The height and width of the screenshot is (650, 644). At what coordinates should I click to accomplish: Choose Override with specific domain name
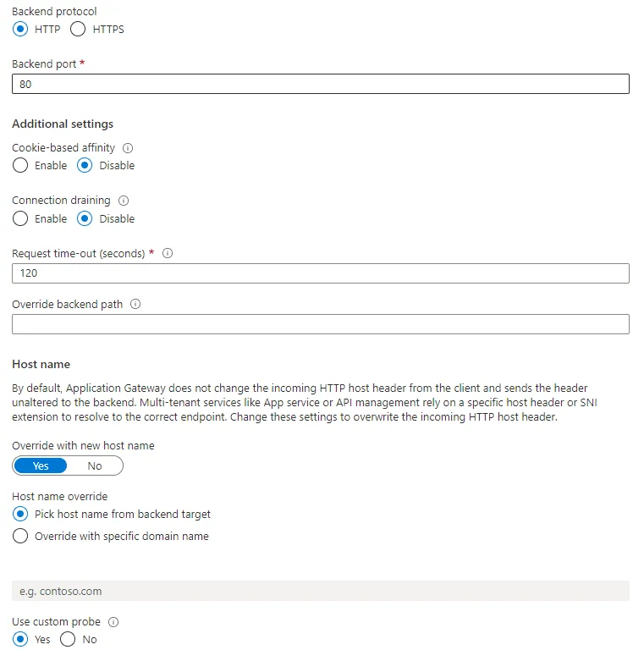click(20, 536)
